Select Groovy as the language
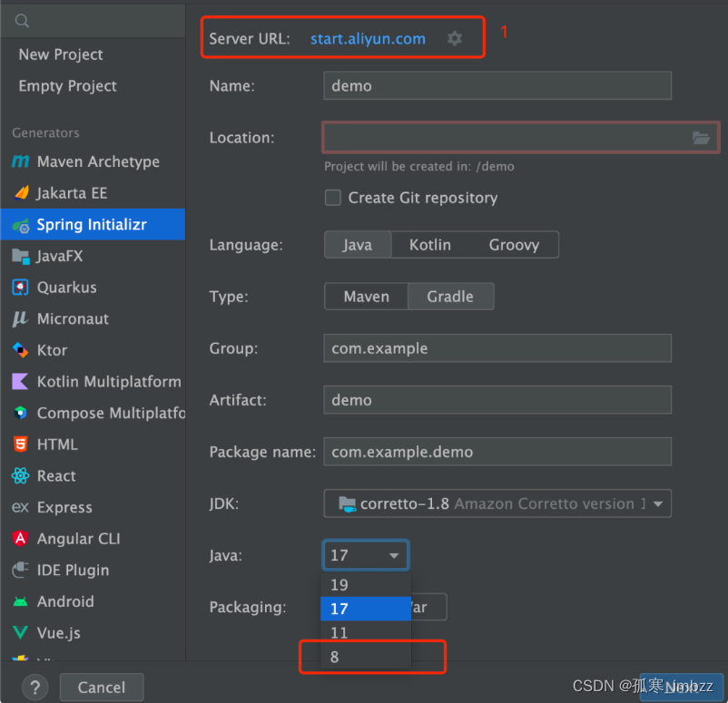728x703 pixels. click(514, 245)
